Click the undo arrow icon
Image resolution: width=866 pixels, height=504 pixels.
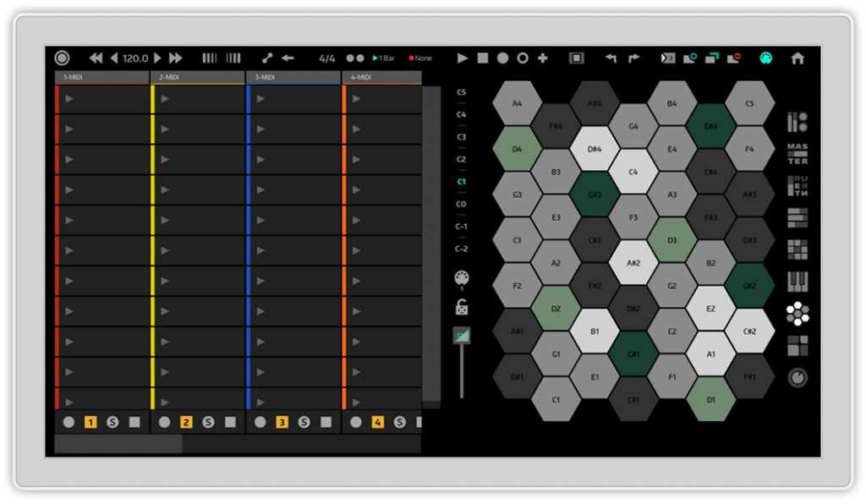tap(611, 58)
